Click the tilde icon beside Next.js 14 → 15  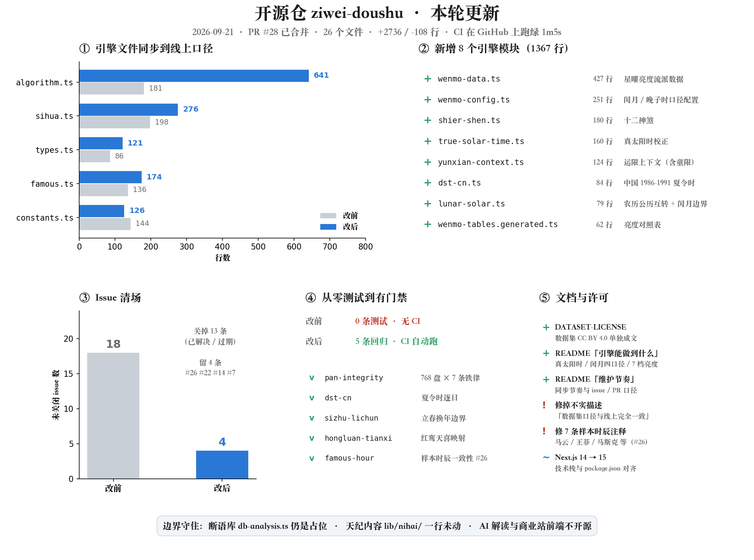click(546, 458)
